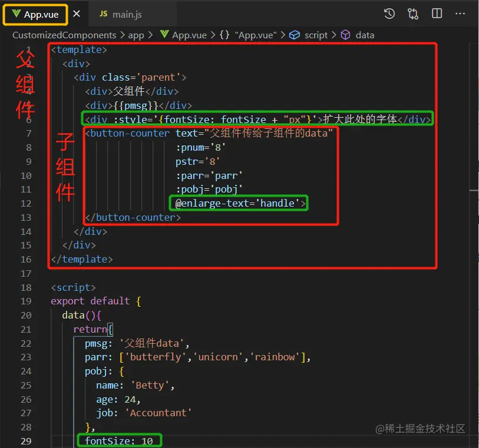
Task: Click the purple data cube icon
Action: tap(345, 35)
